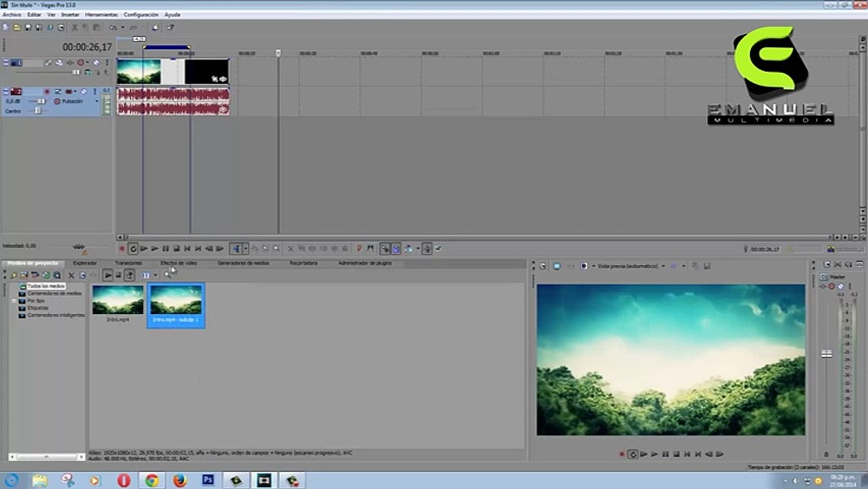Switch to the Recortadora tab
Viewport: 868px width, 489px height.
click(x=303, y=263)
